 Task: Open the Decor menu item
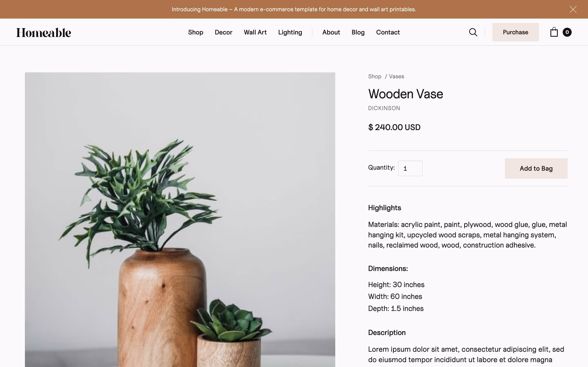tap(224, 32)
